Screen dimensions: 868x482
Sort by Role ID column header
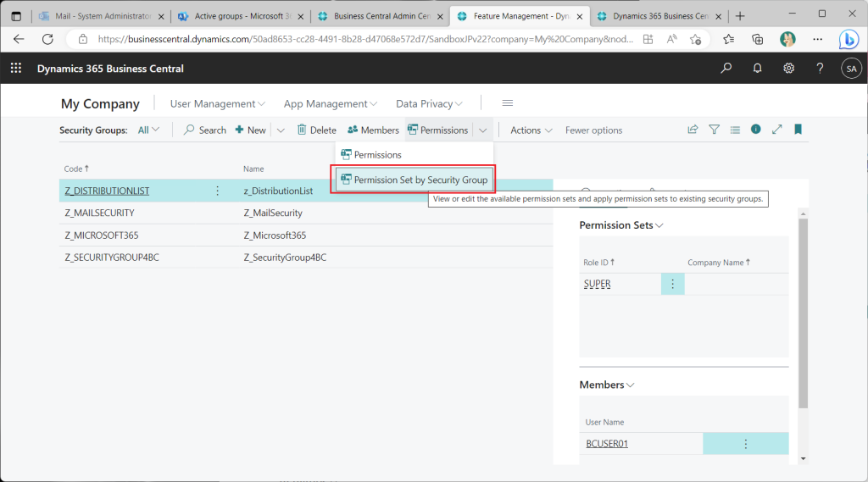point(598,263)
